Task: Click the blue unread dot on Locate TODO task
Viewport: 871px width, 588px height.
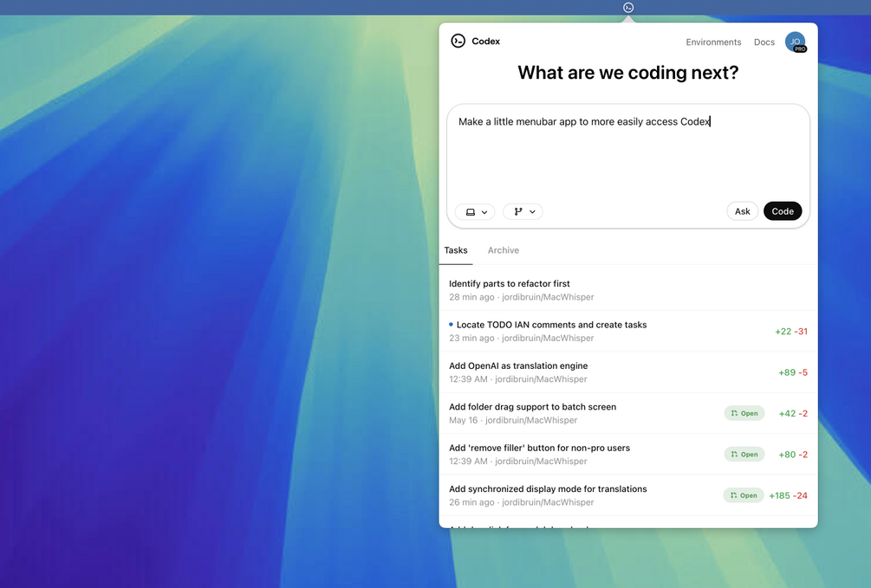Action: (451, 324)
